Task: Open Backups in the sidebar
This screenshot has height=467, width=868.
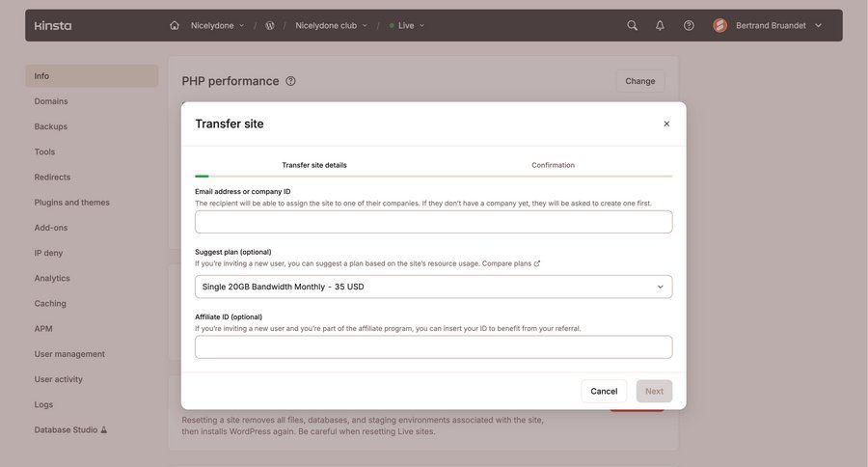Action: 51,126
